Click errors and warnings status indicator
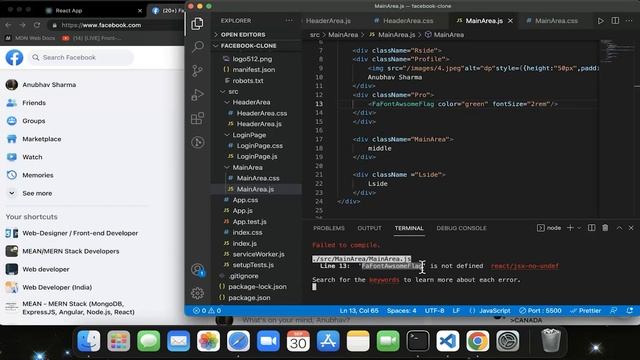This screenshot has width=640, height=360. pyautogui.click(x=207, y=311)
